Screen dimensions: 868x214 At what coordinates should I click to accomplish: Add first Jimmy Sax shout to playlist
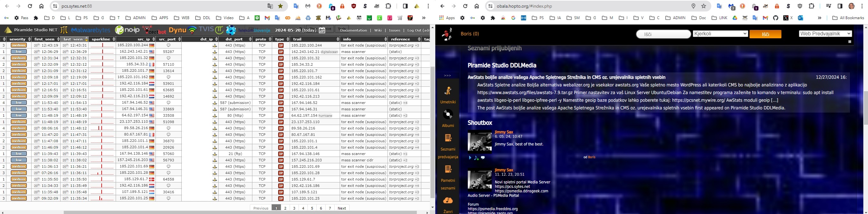(476, 158)
